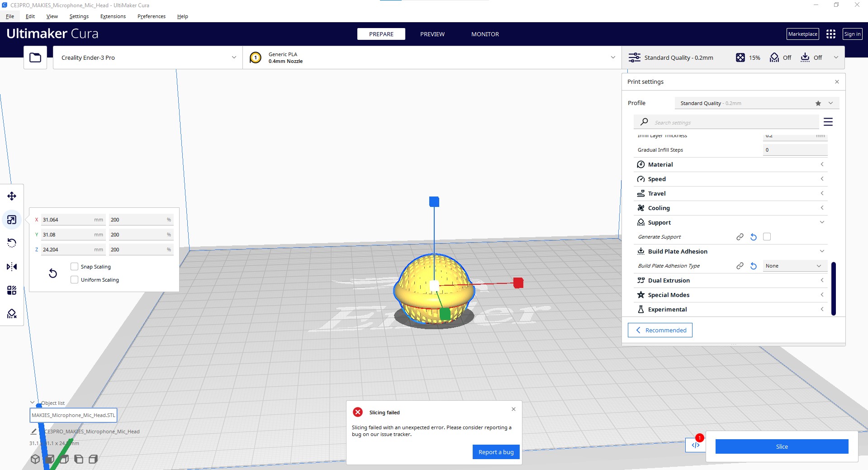The height and width of the screenshot is (470, 868).
Task: Open file folder icon
Action: point(35,58)
